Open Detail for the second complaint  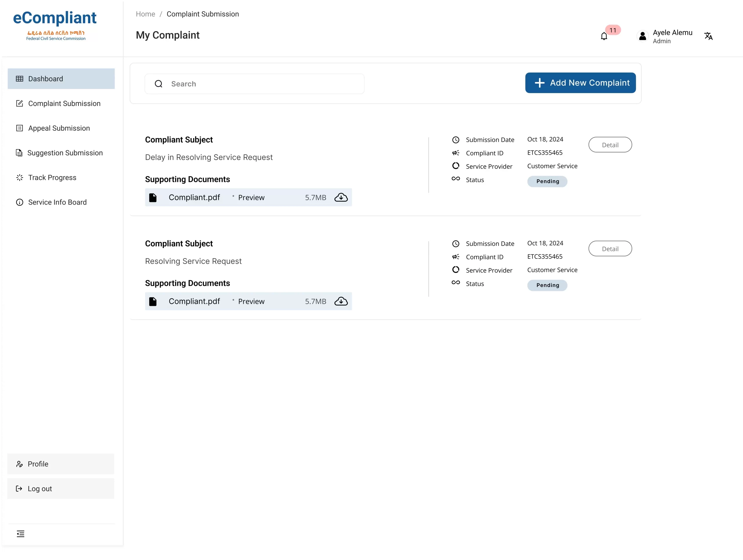tap(610, 249)
